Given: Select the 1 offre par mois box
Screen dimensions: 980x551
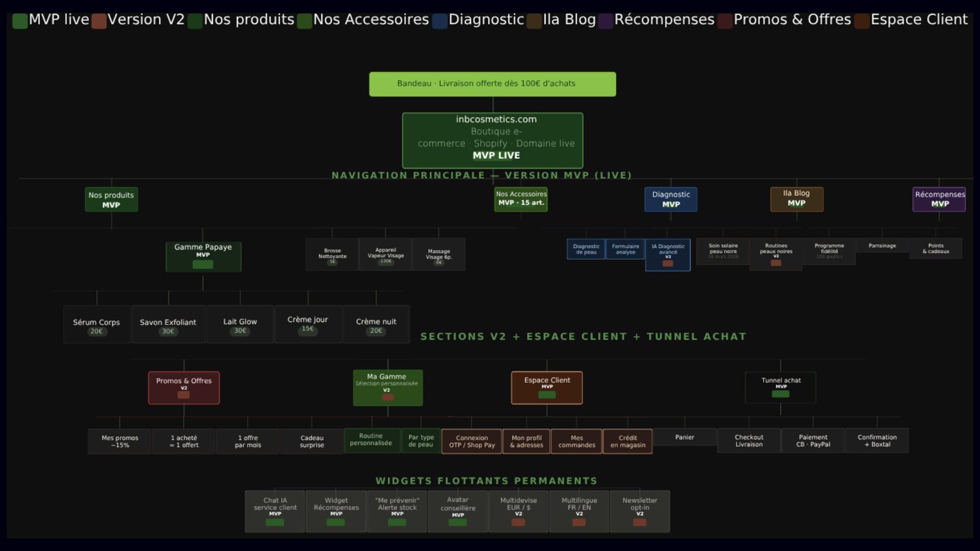Looking at the screenshot, I should 248,441.
